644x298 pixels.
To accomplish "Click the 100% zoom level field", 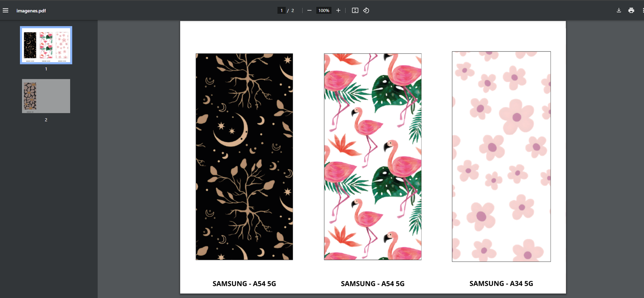I will click(324, 10).
